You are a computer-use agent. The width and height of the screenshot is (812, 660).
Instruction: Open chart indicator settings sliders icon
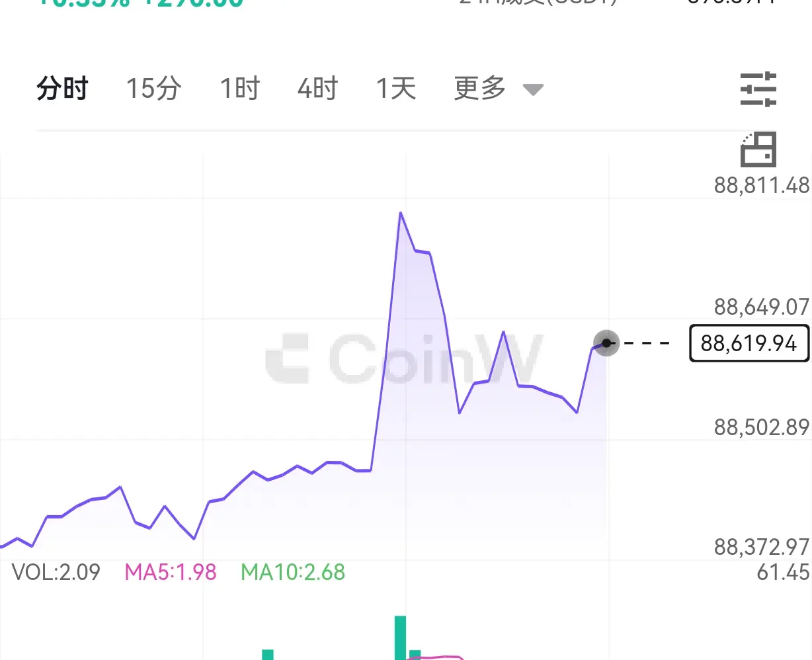758,89
